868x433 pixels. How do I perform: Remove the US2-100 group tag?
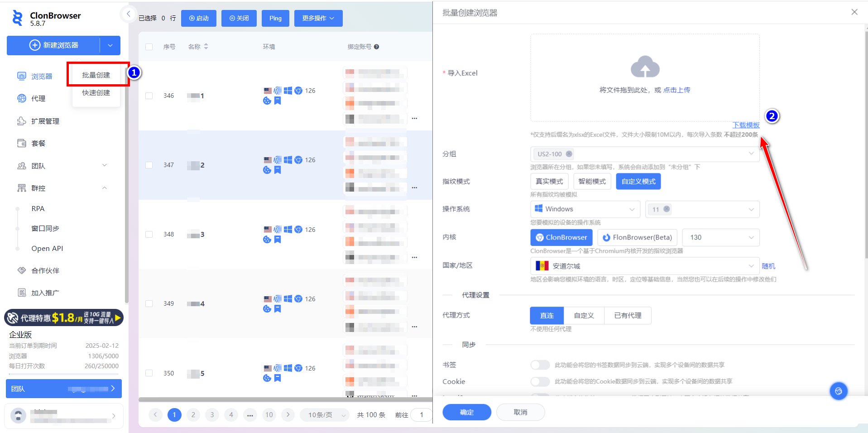coord(569,154)
